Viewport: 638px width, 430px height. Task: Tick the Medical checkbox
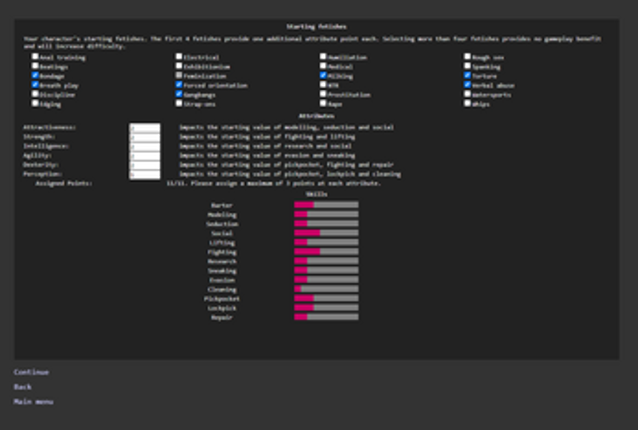(x=323, y=66)
